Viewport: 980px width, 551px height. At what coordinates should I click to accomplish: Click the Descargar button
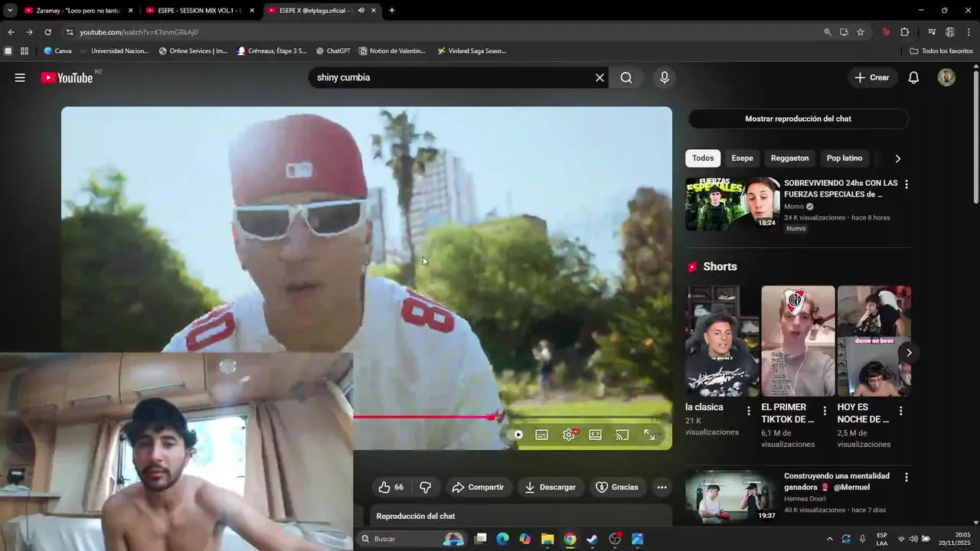pyautogui.click(x=550, y=487)
